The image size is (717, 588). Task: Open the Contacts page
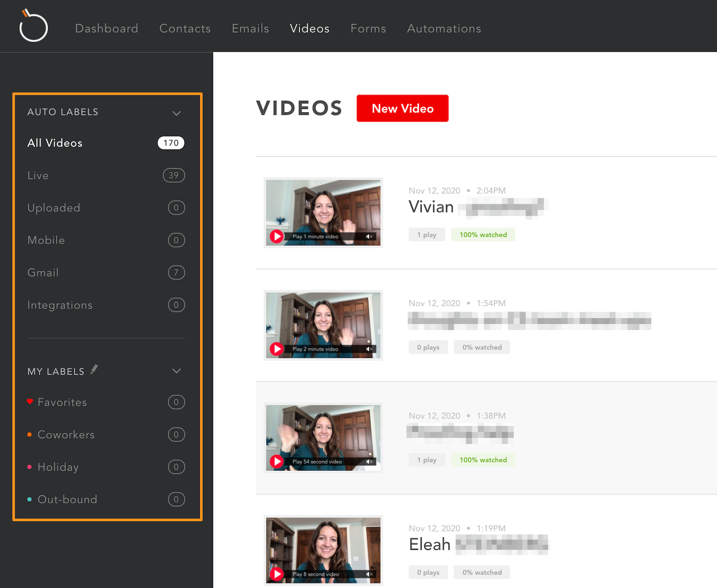[185, 28]
